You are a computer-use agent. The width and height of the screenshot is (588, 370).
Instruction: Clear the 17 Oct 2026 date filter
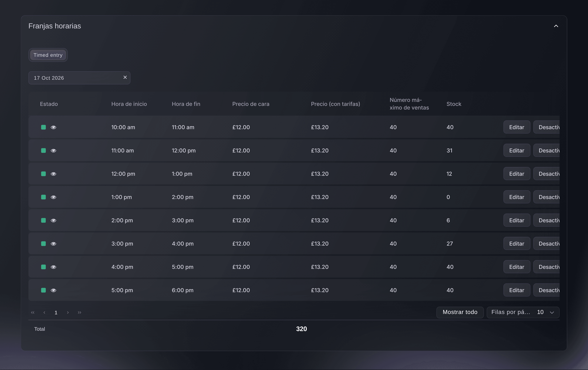coord(125,77)
